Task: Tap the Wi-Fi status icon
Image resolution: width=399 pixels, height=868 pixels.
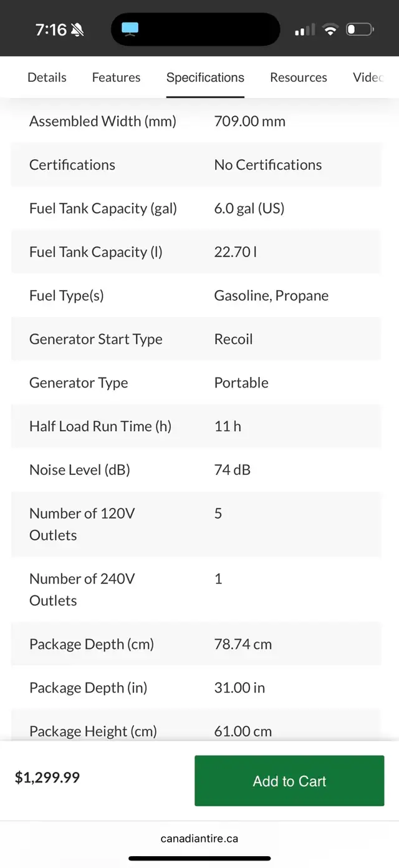Action: (x=330, y=29)
